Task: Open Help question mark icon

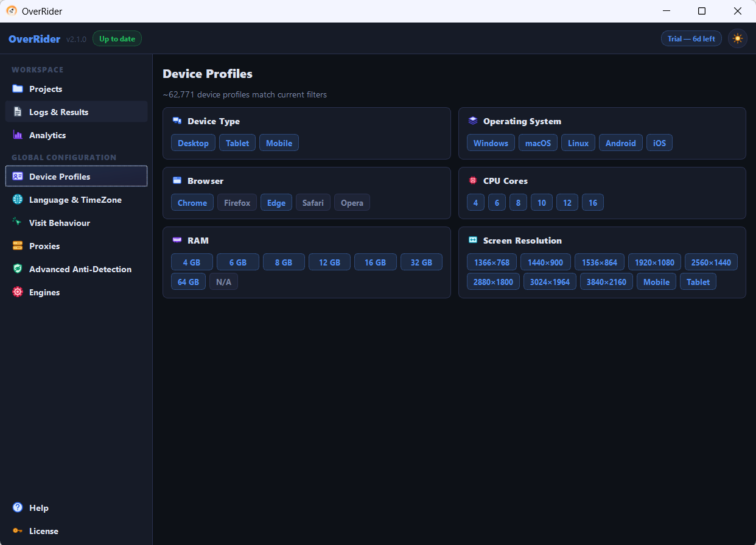Action: coord(18,508)
